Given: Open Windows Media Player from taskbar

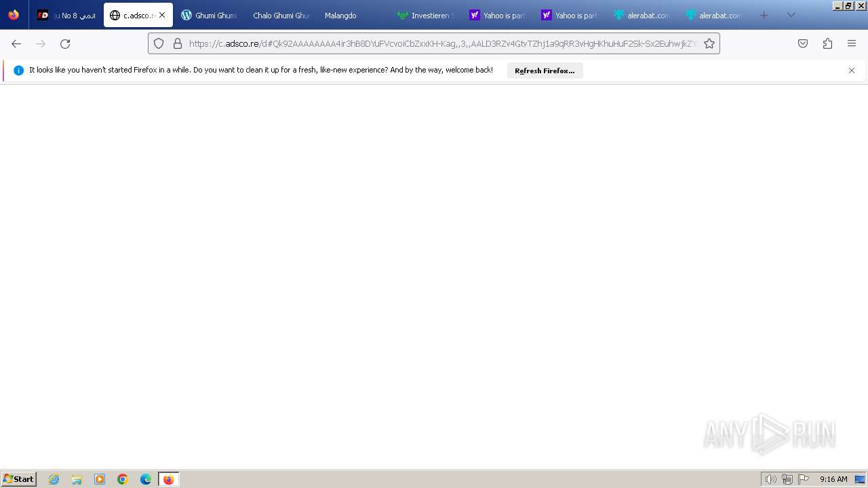Looking at the screenshot, I should 100,479.
